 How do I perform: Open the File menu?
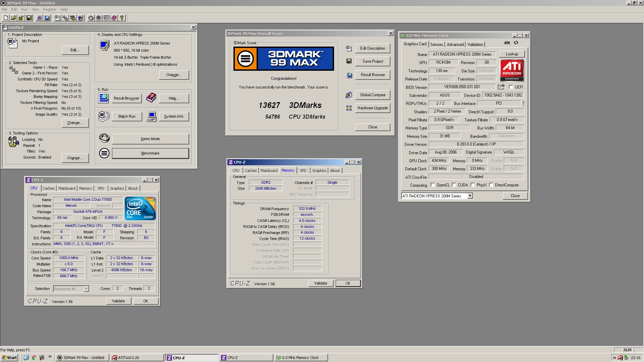[x=4, y=9]
